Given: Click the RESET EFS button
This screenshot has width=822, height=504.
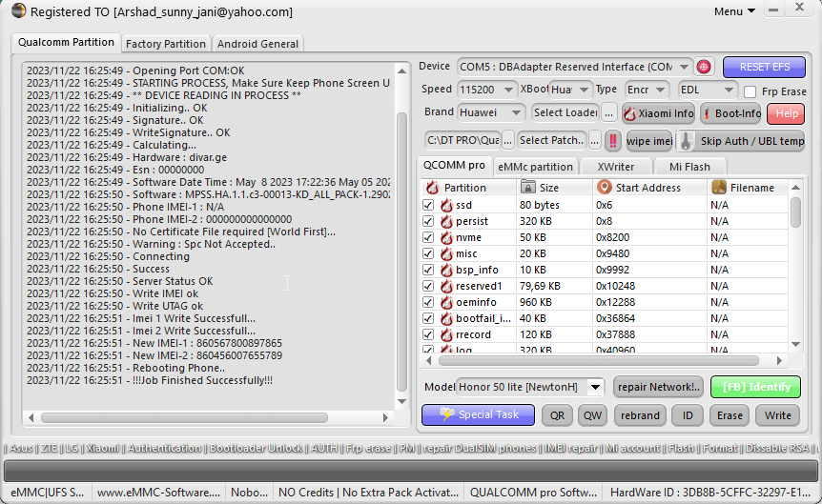Looking at the screenshot, I should (765, 67).
